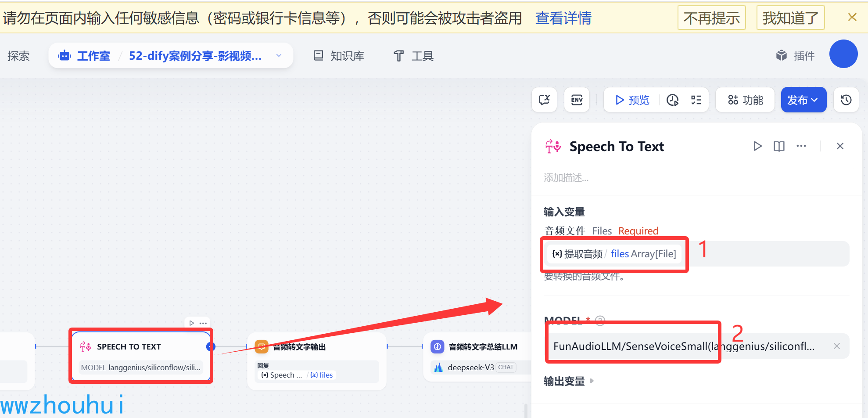Viewport: 868px width, 418px height.
Task: Click the 知识库 book icon
Action: [x=319, y=56]
